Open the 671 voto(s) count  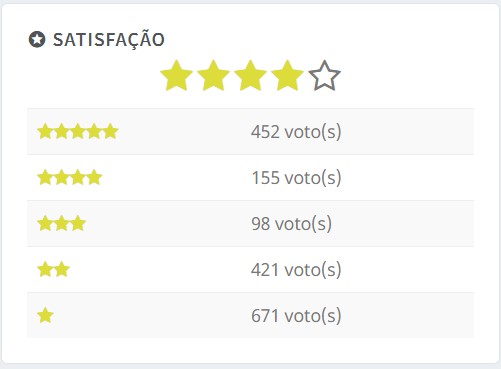pyautogui.click(x=296, y=316)
